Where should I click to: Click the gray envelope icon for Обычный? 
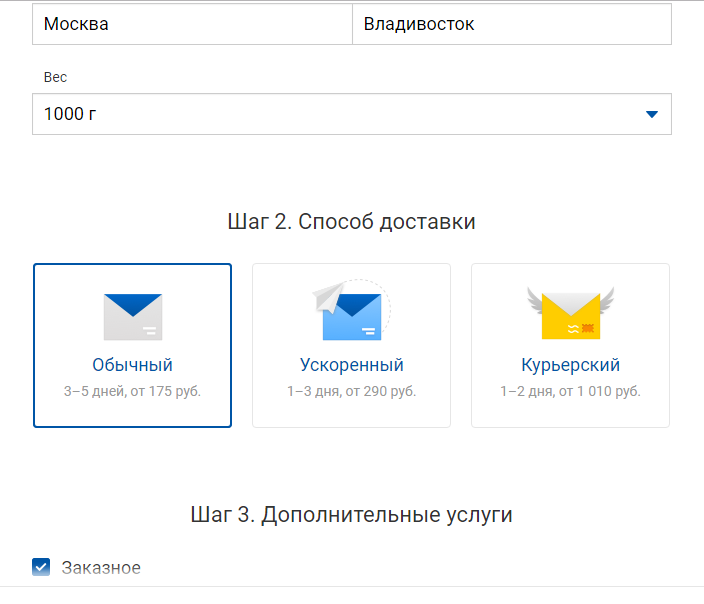(133, 317)
